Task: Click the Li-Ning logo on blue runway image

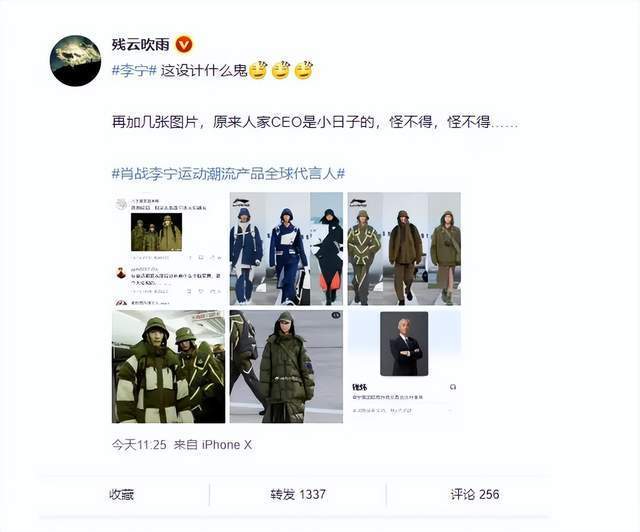Action: 241,200
